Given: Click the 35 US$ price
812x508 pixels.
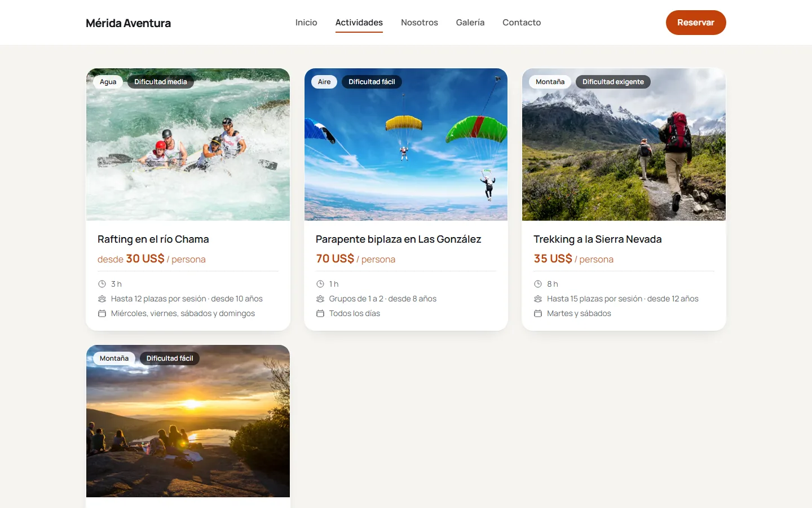Looking at the screenshot, I should [x=553, y=259].
